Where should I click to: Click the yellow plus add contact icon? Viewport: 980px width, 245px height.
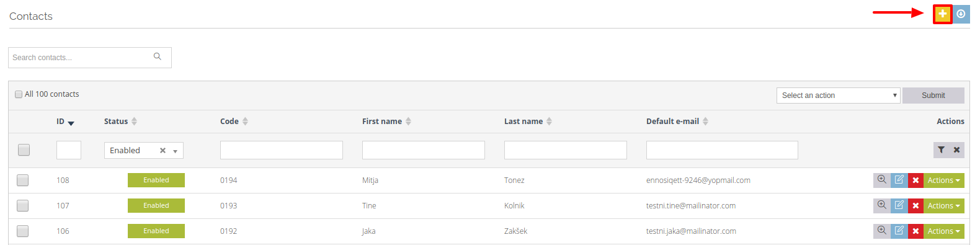pos(943,14)
